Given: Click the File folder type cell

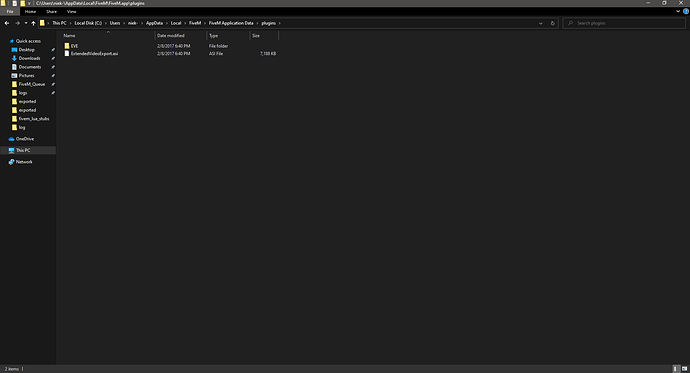Looking at the screenshot, I should point(218,46).
